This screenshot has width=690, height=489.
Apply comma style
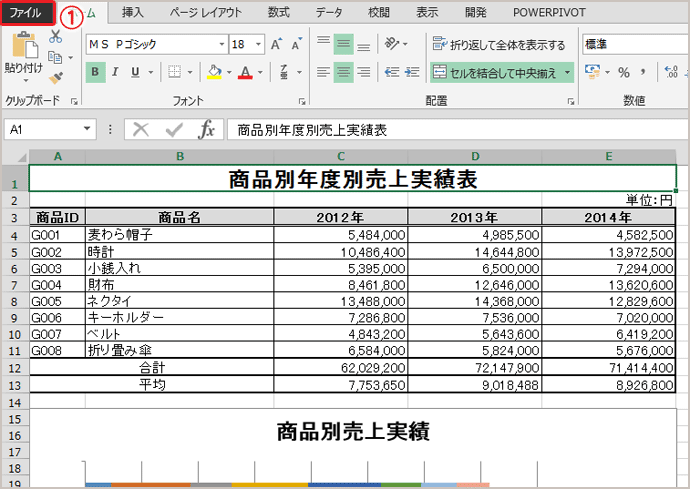click(643, 72)
